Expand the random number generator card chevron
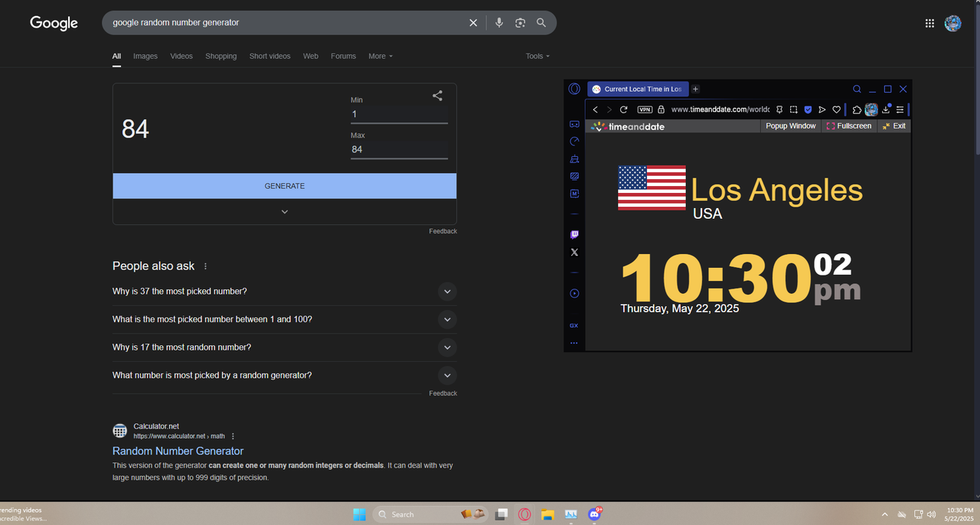 point(285,211)
